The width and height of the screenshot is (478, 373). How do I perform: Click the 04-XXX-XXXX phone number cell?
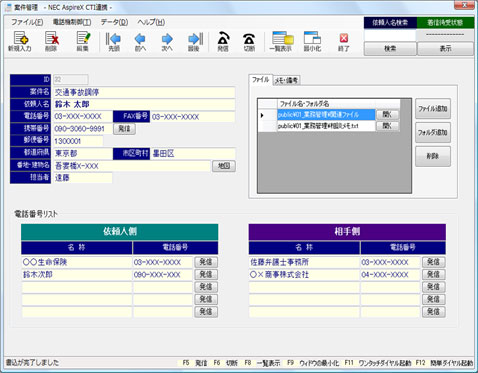click(x=390, y=275)
